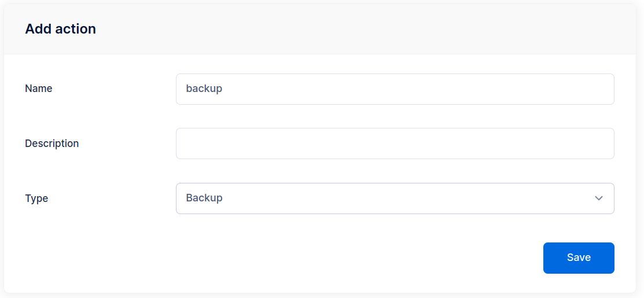The width and height of the screenshot is (644, 298).
Task: Click the "Description" field label
Action: (52, 144)
